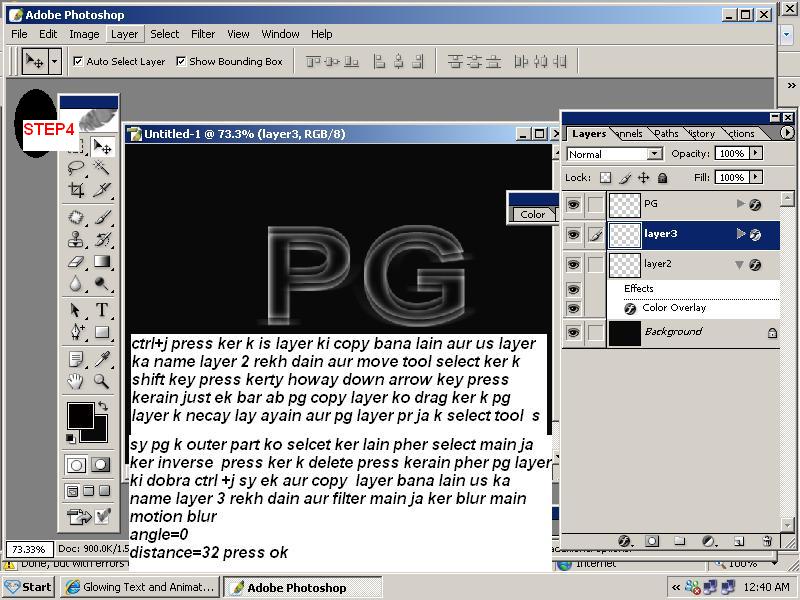Open the Edit menu
The height and width of the screenshot is (600, 800).
pyautogui.click(x=48, y=34)
